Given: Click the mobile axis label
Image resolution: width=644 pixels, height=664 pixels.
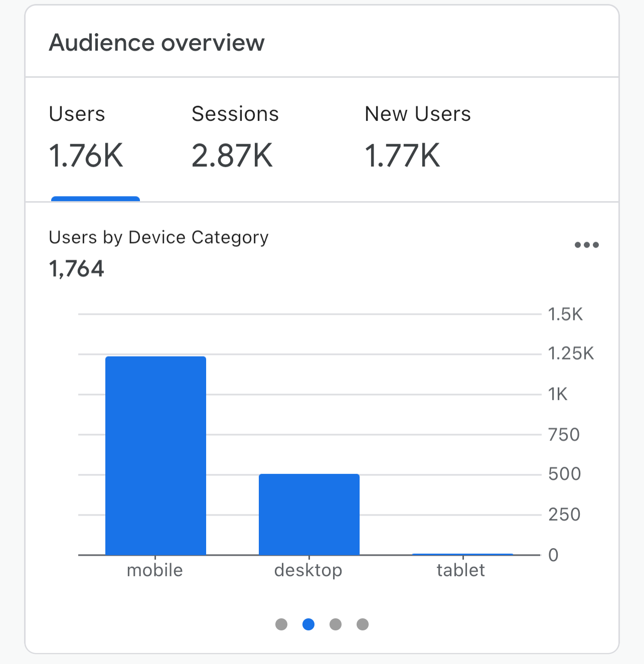Looking at the screenshot, I should click(x=155, y=570).
